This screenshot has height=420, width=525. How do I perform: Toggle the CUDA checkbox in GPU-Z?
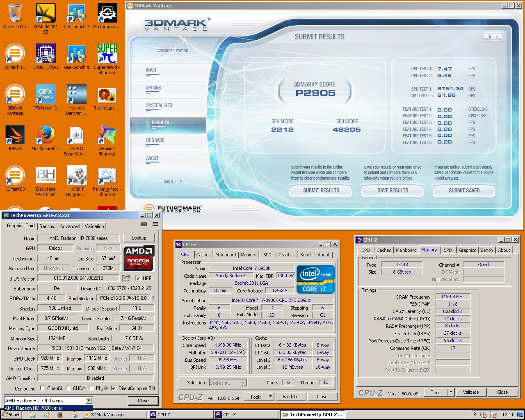(68, 388)
